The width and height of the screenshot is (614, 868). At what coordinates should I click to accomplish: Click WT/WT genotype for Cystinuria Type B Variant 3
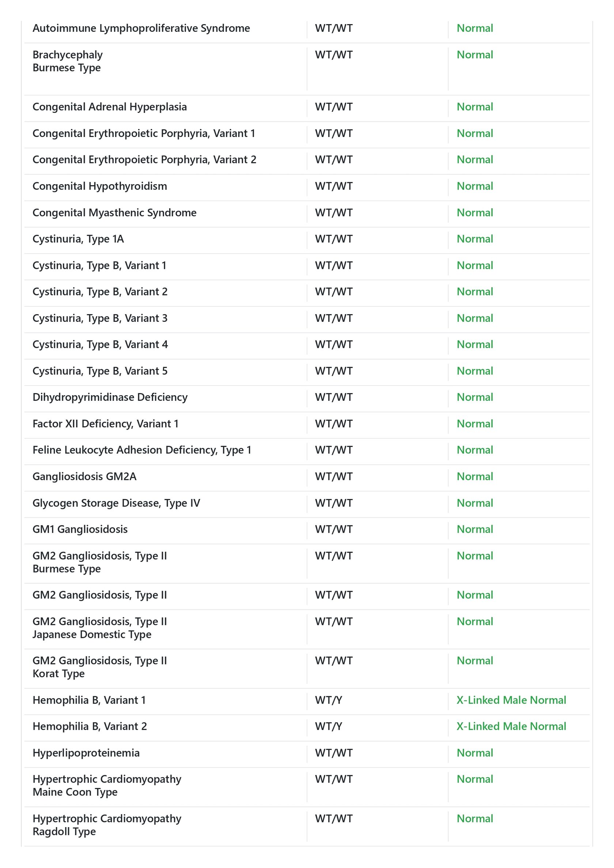pos(334,318)
